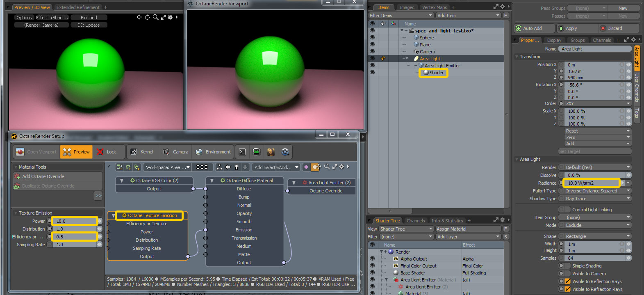Click the Add Octane Override tool
This screenshot has width=644, height=295.
coord(57,176)
